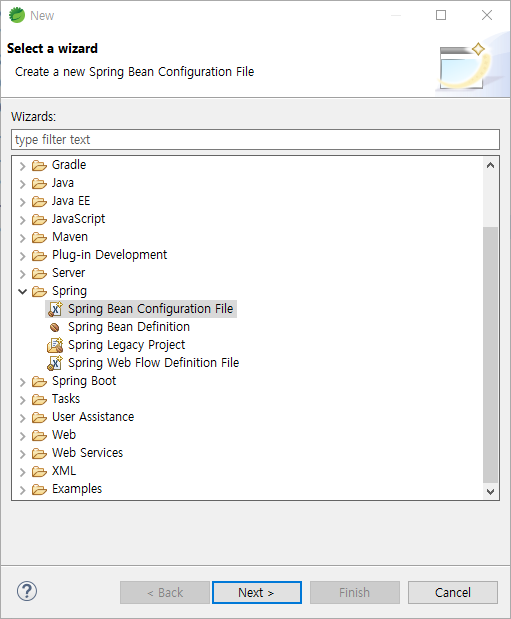Expand the Java category
Screen dimensions: 511x619
(x=23, y=184)
